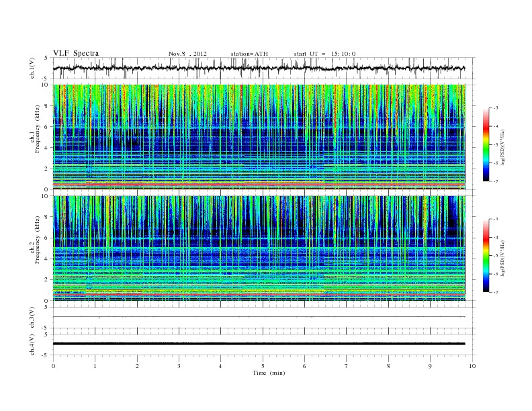The width and height of the screenshot is (532, 411).
Task: Click the "VLF Spectra" plot title
Action: [76, 53]
